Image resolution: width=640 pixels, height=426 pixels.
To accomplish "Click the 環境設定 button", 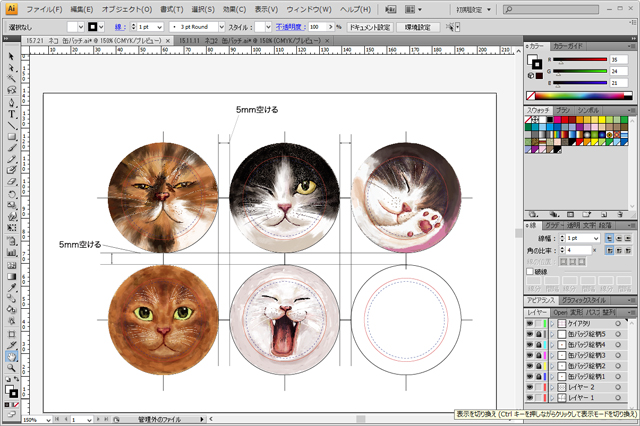I will pyautogui.click(x=416, y=26).
